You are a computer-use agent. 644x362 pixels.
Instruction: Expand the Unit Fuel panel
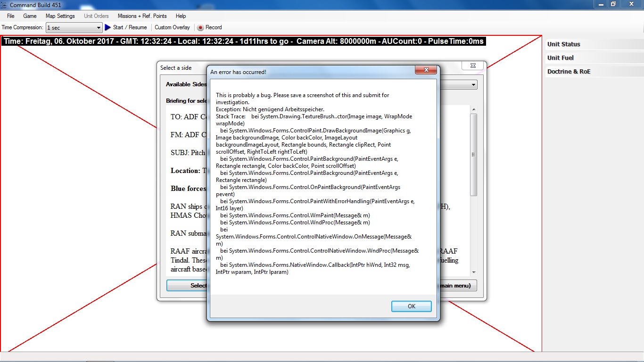click(594, 58)
